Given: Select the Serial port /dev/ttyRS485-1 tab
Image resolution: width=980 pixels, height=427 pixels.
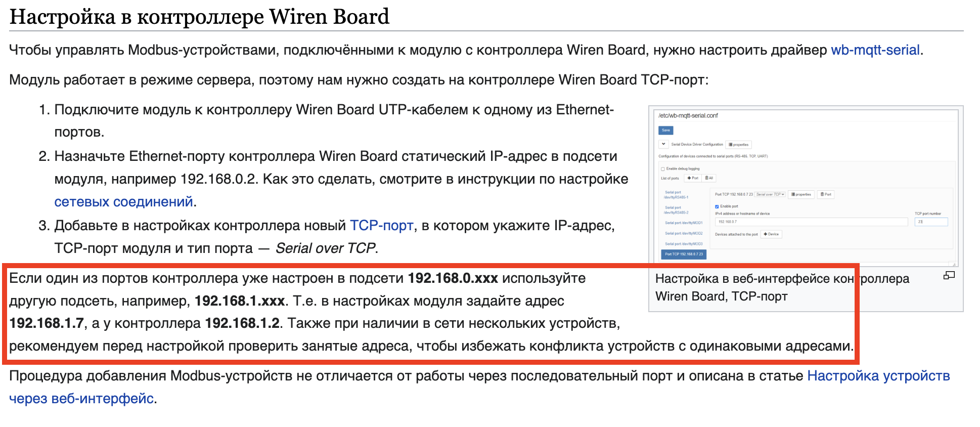Looking at the screenshot, I should click(676, 195).
